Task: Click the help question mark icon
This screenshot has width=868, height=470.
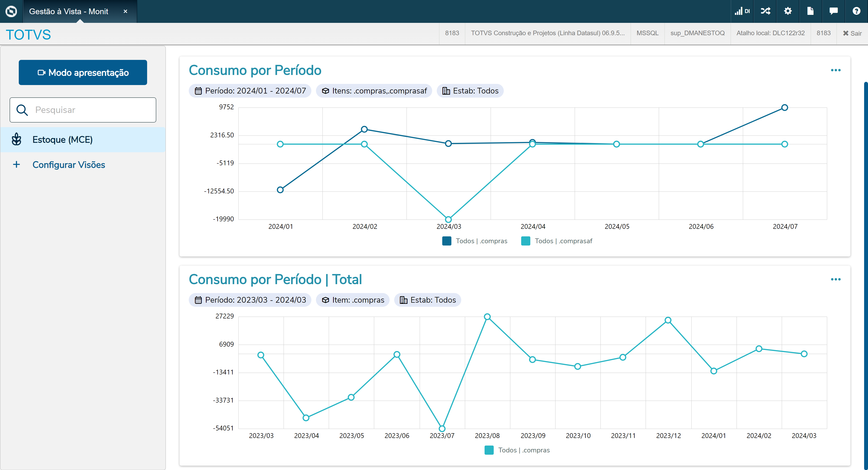Action: (856, 11)
